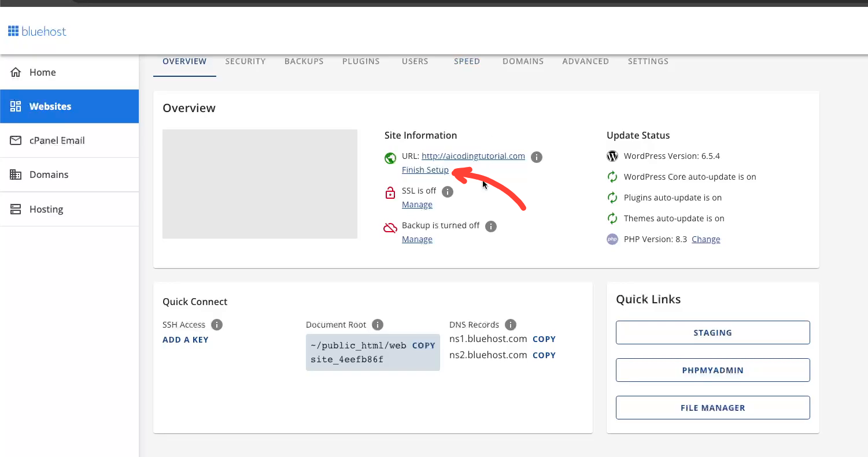Click ADD A KEY under SSH Access
This screenshot has width=868, height=457.
186,340
